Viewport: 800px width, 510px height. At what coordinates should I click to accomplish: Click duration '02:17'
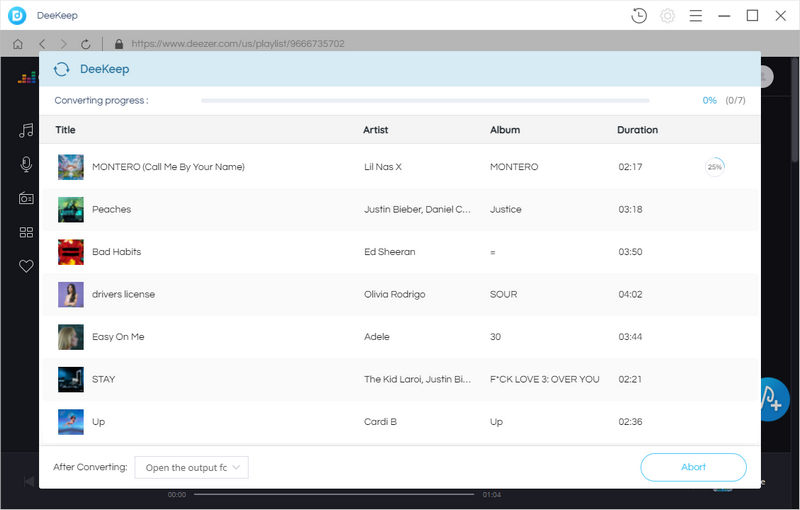(630, 167)
